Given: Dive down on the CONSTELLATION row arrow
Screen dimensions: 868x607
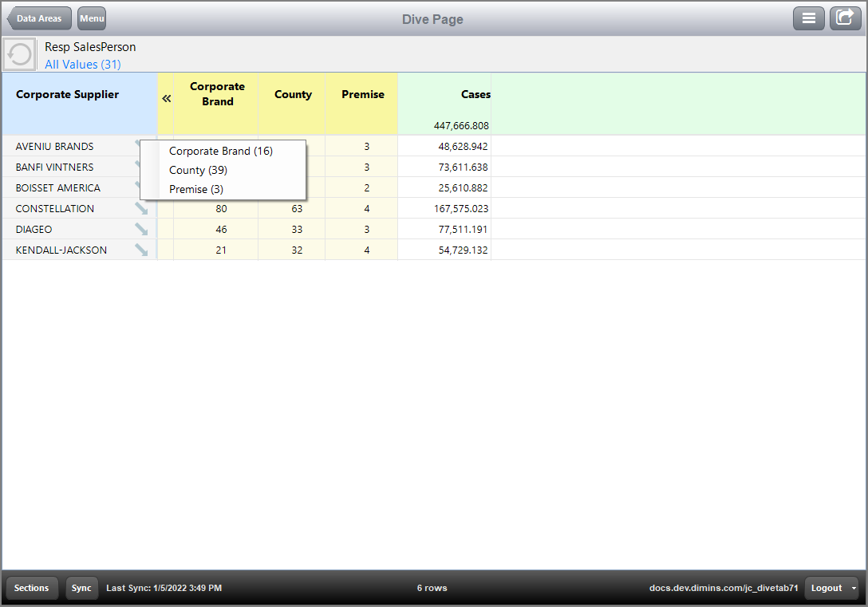Looking at the screenshot, I should click(x=142, y=208).
